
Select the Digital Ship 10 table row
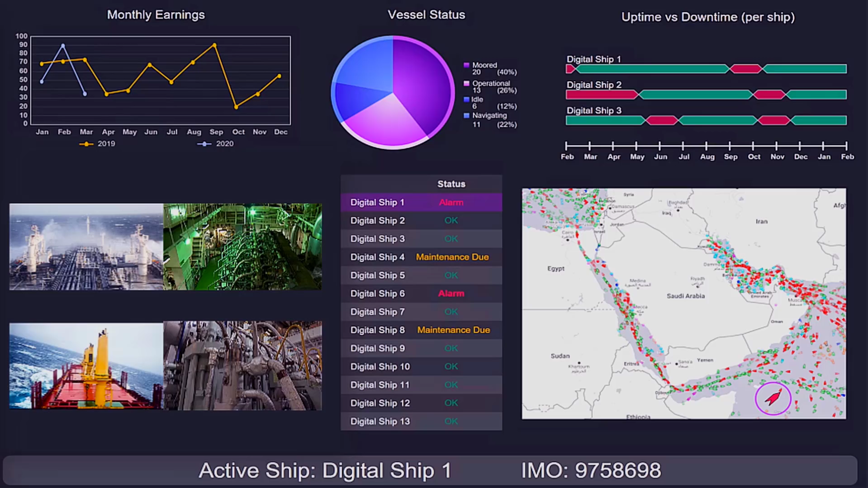(421, 366)
